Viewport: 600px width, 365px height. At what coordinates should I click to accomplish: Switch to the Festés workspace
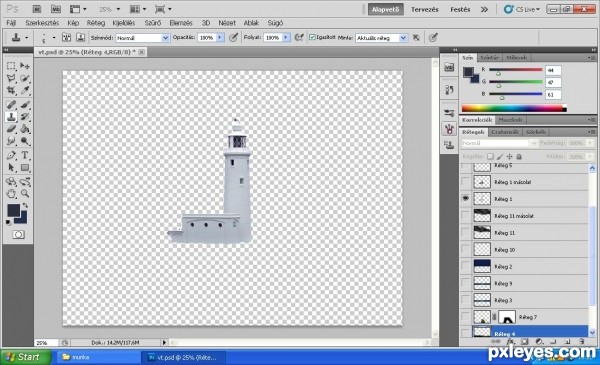click(460, 9)
